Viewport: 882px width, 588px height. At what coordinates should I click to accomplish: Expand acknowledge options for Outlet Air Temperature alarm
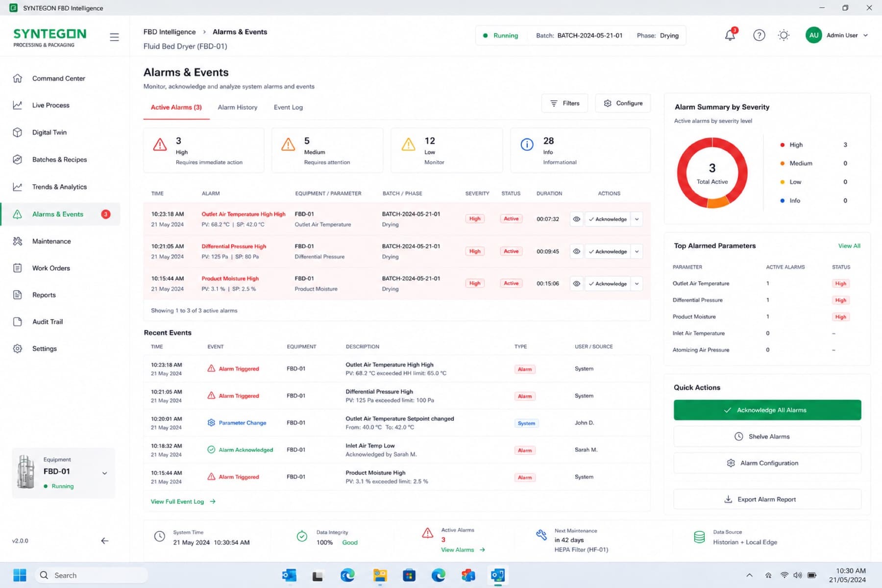click(x=637, y=219)
